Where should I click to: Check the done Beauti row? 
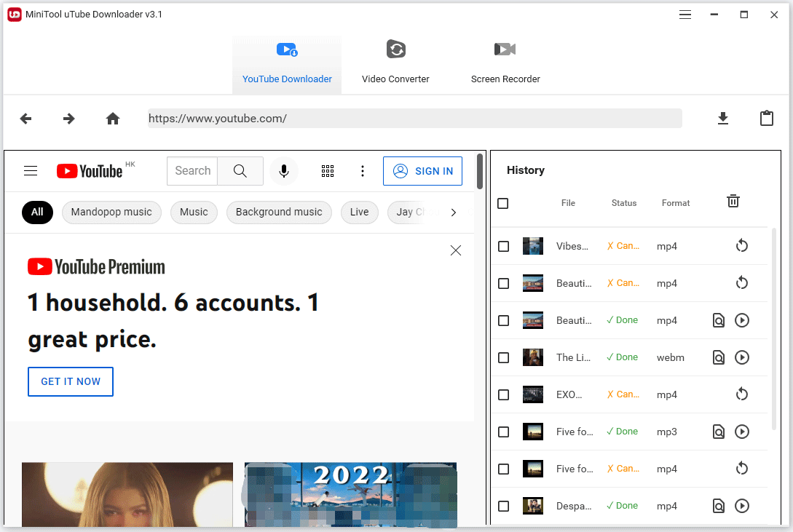pyautogui.click(x=503, y=320)
